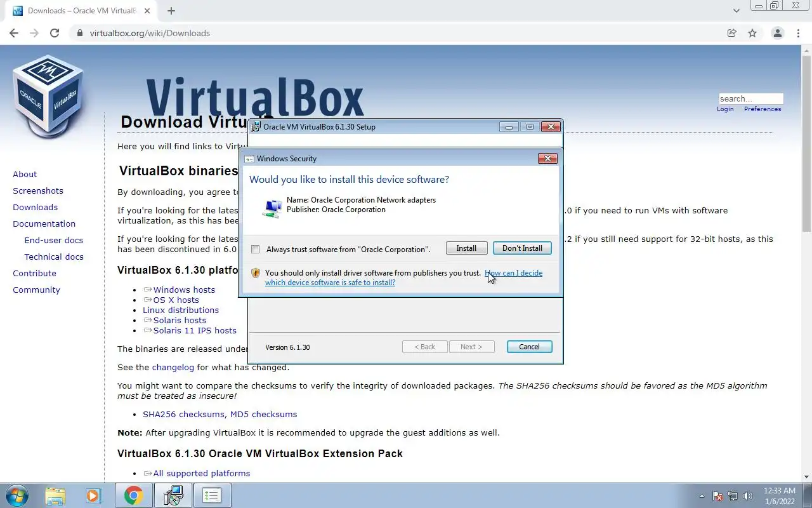Click the Windows Security title bar icon
The image size is (812, 508).
click(x=249, y=159)
